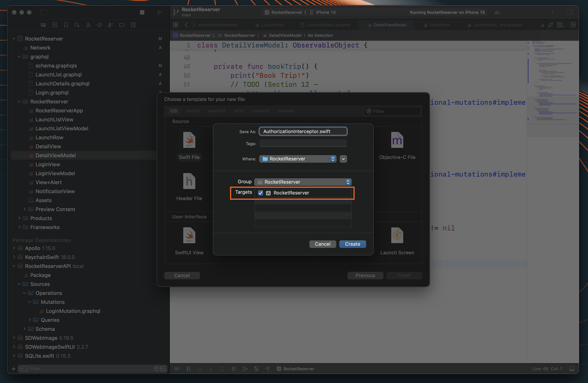
Task: Toggle the left navigator sidebar button
Action: pyautogui.click(x=44, y=12)
